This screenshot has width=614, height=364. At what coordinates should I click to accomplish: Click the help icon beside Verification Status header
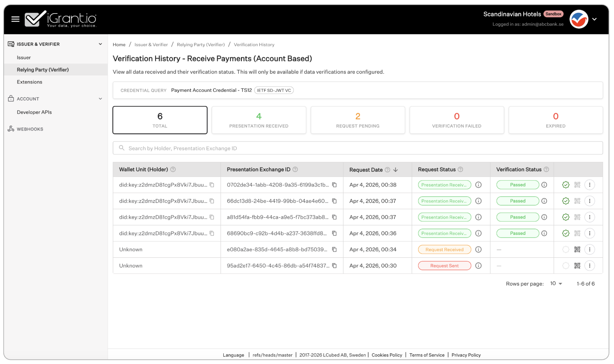point(547,169)
